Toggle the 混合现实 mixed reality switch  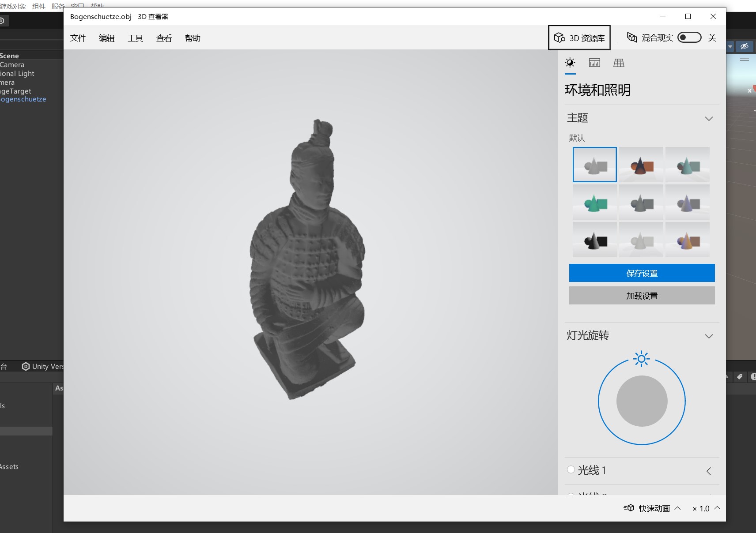click(x=689, y=38)
